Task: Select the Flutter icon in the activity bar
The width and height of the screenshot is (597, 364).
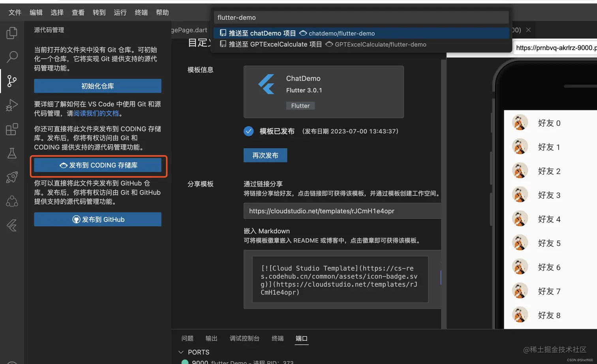Action: [x=12, y=225]
